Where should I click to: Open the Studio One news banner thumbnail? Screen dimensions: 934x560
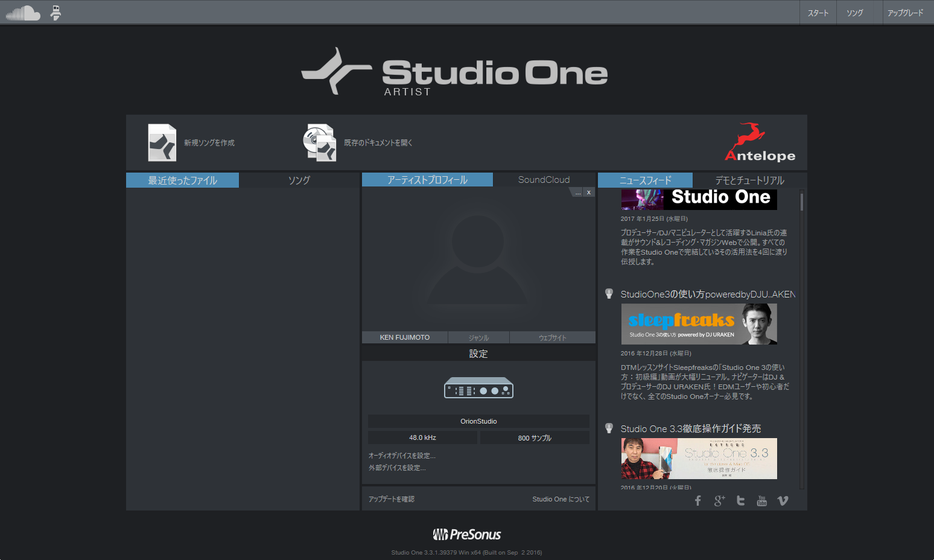(699, 200)
